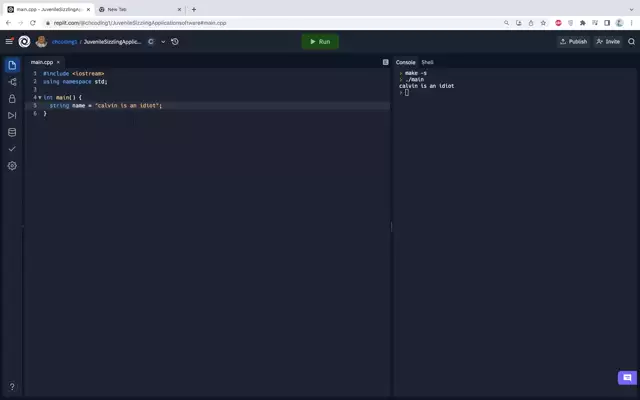Open the browser extensions puzzle icon
Image resolution: width=640 pixels, height=400 pixels.
[583, 23]
